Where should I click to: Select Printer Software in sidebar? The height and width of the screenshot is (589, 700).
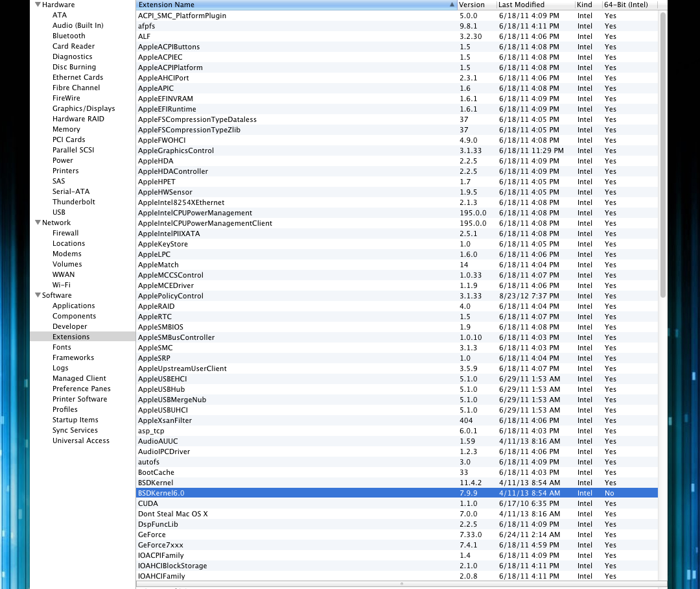tap(80, 399)
